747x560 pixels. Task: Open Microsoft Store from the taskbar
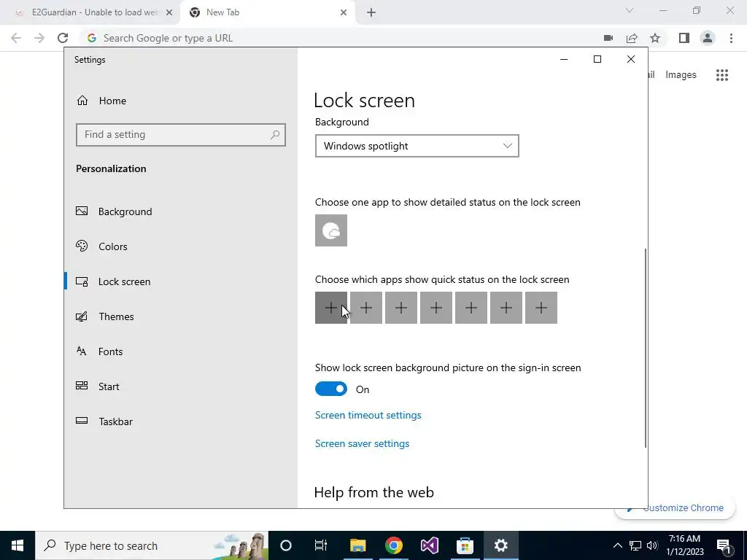pos(465,545)
